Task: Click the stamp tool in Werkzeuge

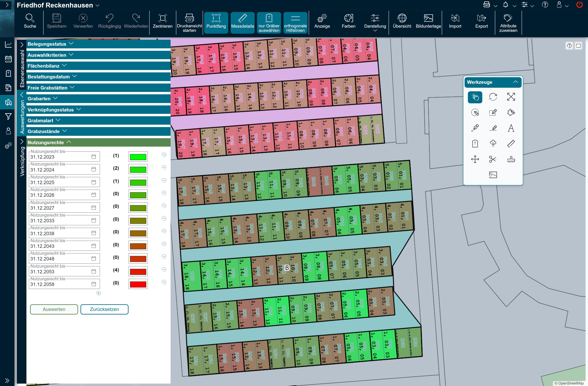Action: (511, 159)
